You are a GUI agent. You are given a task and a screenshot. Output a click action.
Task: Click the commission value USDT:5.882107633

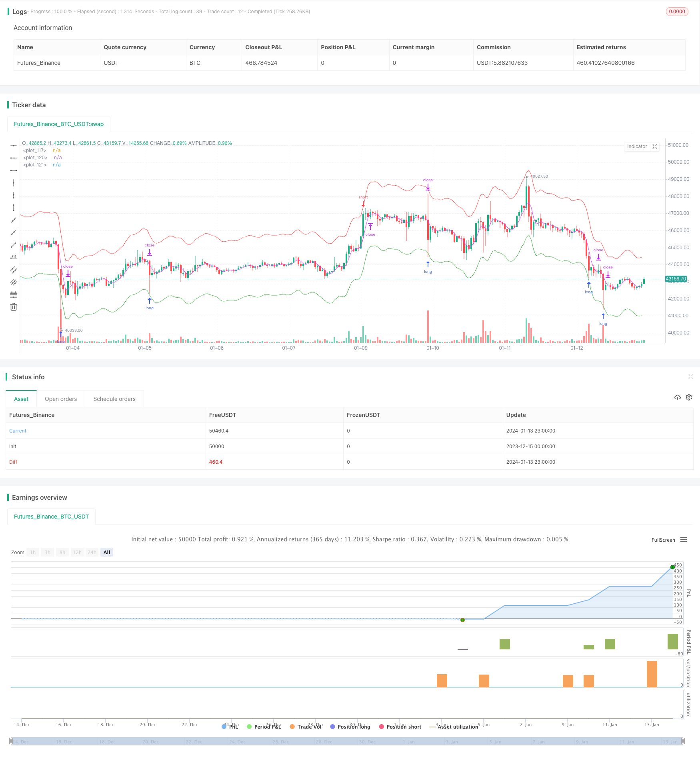click(502, 63)
